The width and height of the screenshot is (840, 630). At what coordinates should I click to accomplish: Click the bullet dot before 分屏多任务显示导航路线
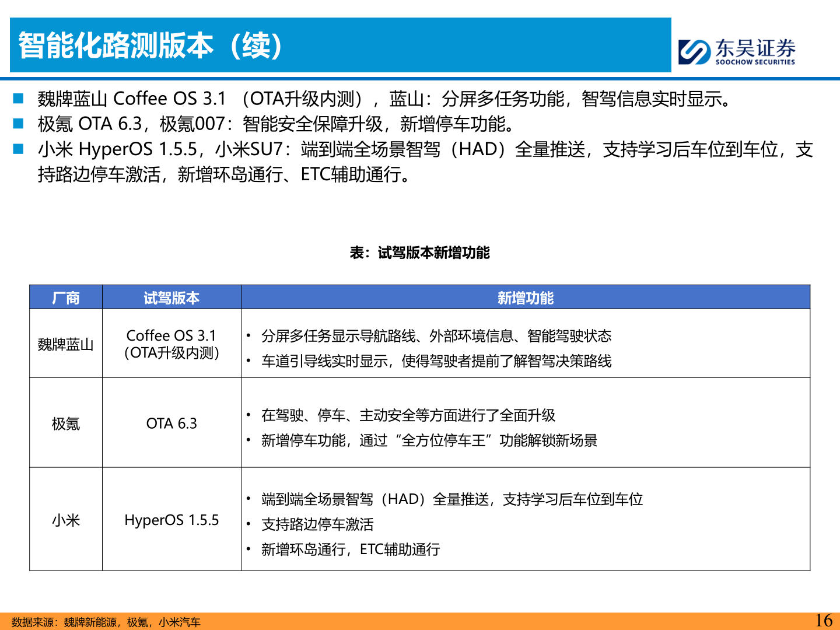pos(248,335)
